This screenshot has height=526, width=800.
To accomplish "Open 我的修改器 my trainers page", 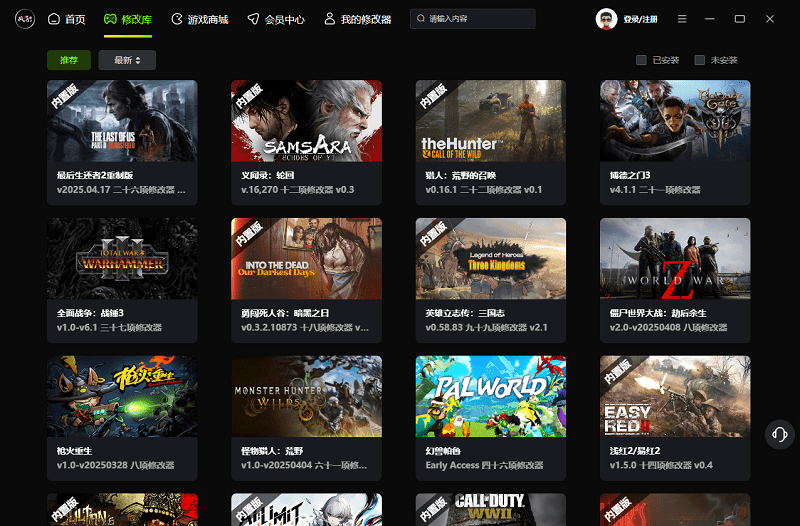I will click(x=356, y=19).
